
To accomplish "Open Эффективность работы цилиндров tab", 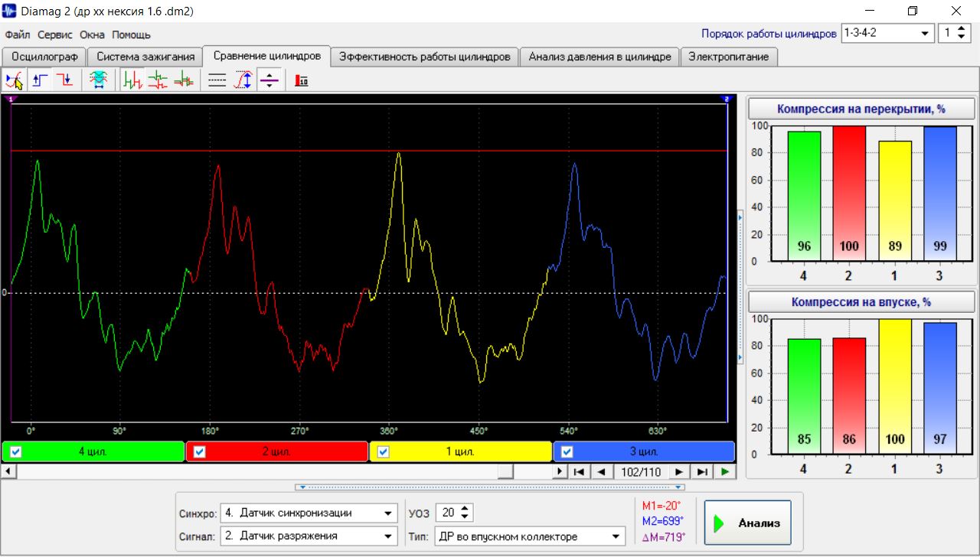I will coord(425,57).
